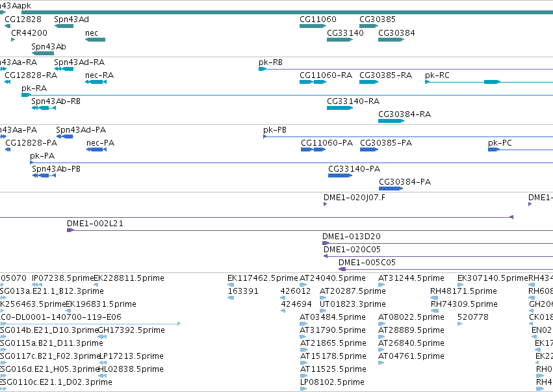Select the 424694 feature label

coord(296,304)
